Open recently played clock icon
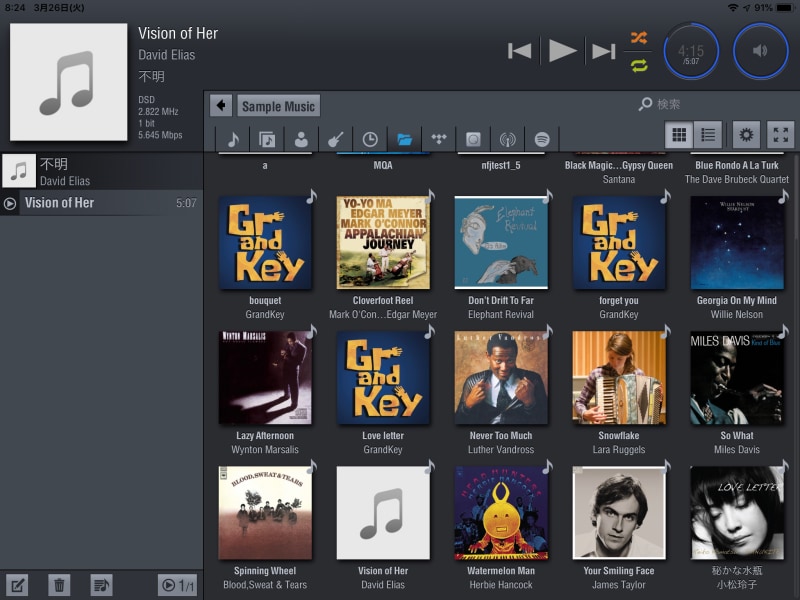 click(x=370, y=139)
